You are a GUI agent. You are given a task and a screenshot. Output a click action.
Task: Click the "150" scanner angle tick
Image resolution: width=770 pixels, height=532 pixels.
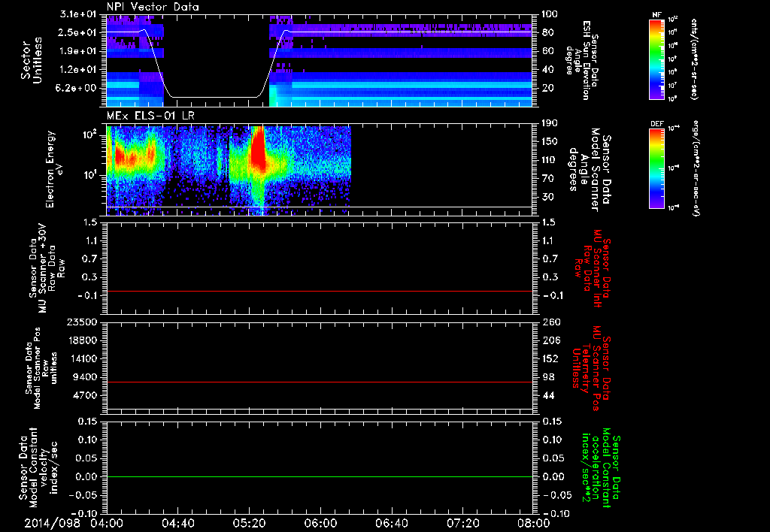[x=550, y=141]
